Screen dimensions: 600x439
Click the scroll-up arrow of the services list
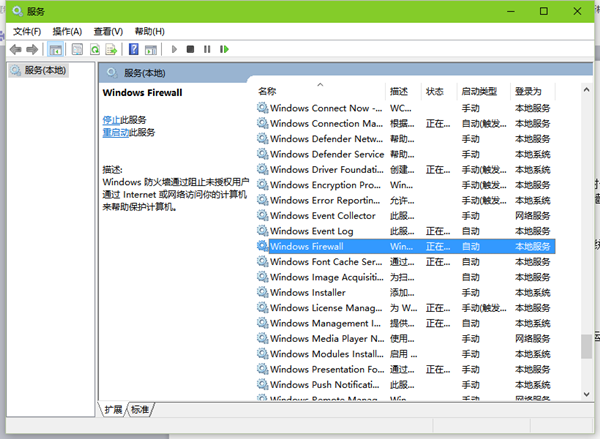click(x=586, y=90)
